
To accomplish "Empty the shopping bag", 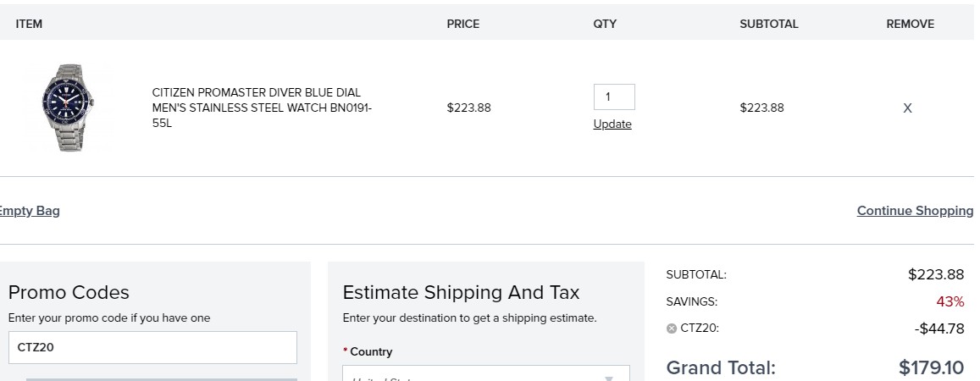I will point(30,211).
